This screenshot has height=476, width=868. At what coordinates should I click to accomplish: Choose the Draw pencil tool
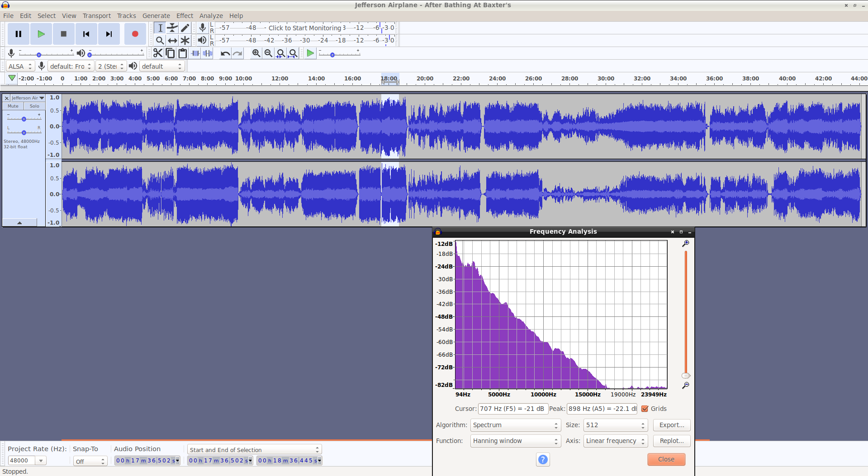185,28
